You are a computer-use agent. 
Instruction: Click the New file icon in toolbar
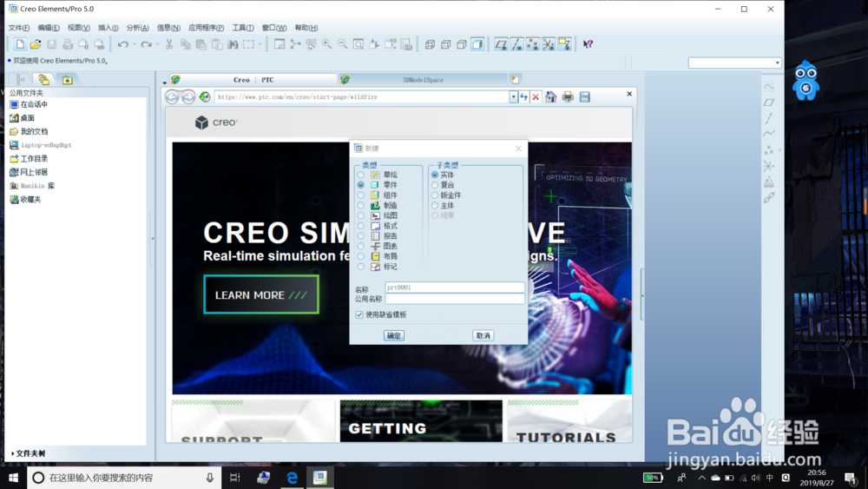tap(20, 44)
